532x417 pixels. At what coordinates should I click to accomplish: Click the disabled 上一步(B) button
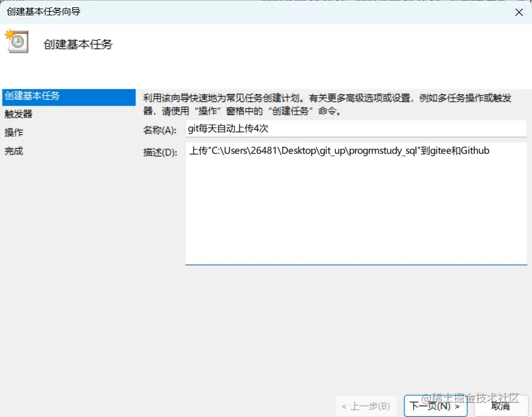366,406
